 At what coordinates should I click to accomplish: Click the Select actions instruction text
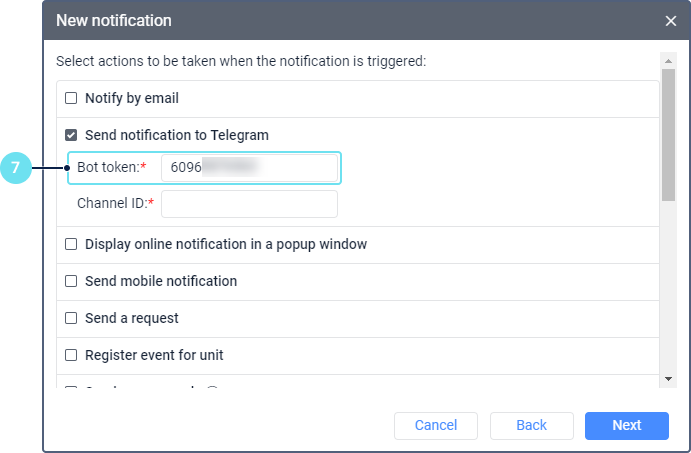[x=241, y=61]
